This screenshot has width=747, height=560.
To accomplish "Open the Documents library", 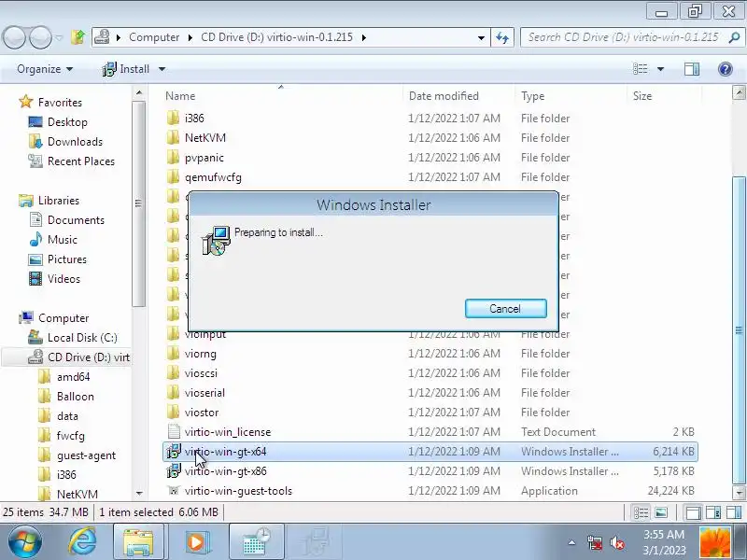I will (76, 220).
